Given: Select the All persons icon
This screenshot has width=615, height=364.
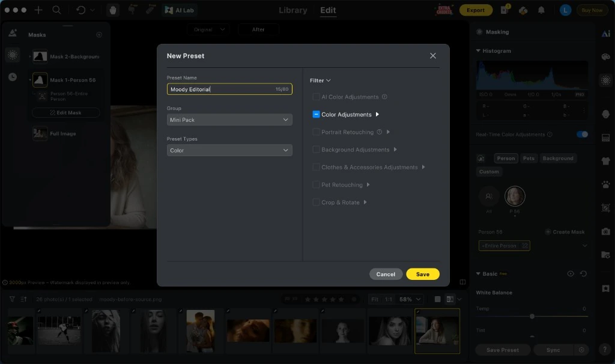Looking at the screenshot, I should tap(489, 196).
